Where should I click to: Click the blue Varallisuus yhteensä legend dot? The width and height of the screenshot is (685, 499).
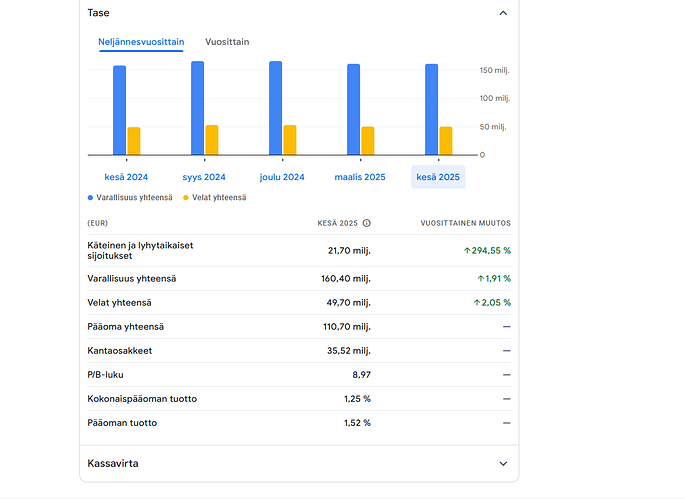(x=90, y=198)
